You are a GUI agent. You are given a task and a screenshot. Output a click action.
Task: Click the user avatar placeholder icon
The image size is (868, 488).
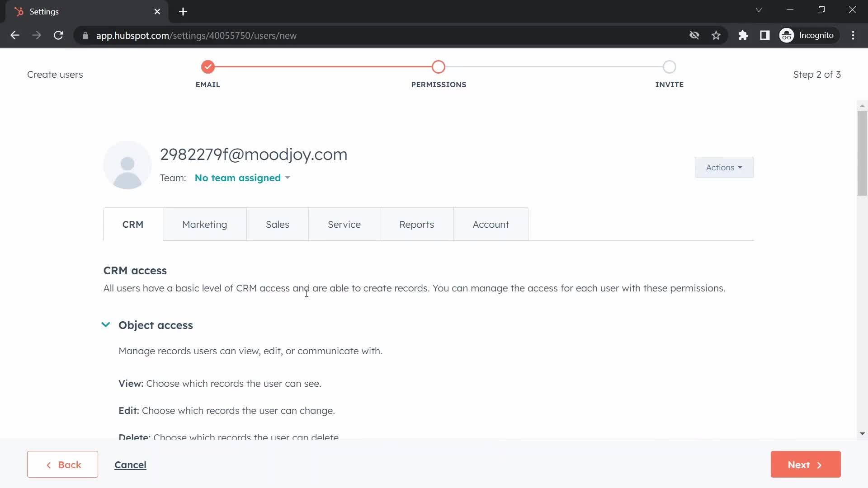click(127, 166)
